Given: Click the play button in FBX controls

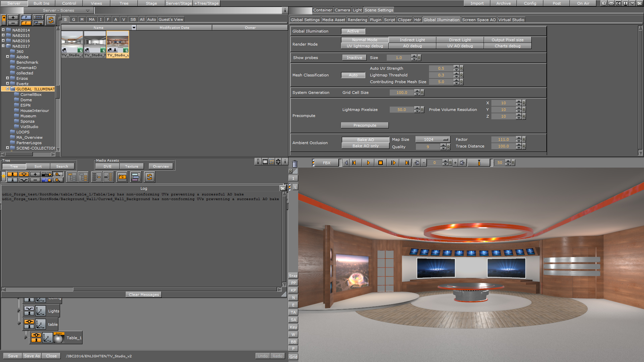Looking at the screenshot, I should coord(368,163).
